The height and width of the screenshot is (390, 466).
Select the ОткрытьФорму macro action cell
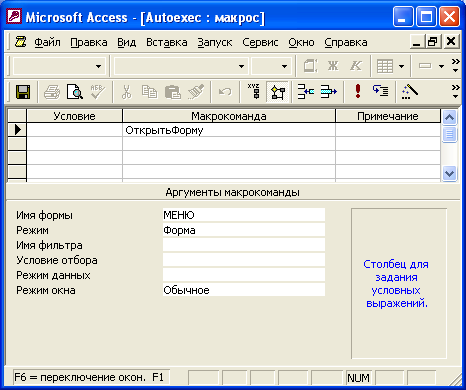pos(229,130)
